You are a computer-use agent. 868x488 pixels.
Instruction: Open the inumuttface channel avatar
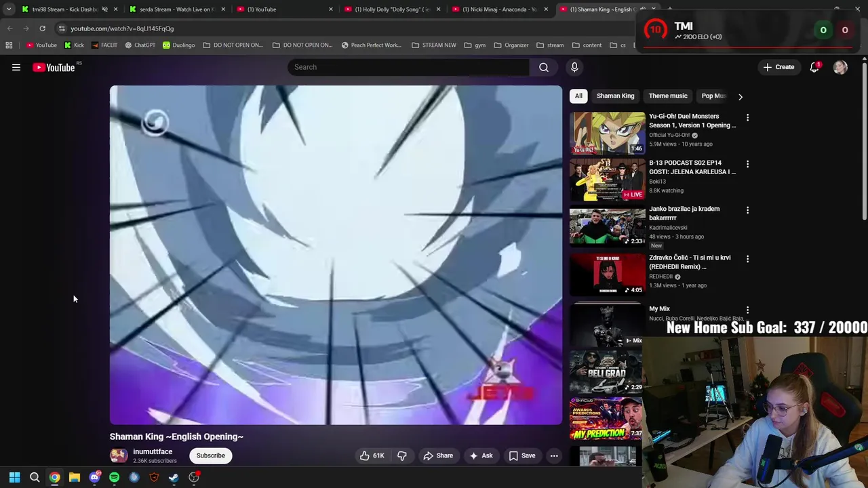[x=119, y=455]
